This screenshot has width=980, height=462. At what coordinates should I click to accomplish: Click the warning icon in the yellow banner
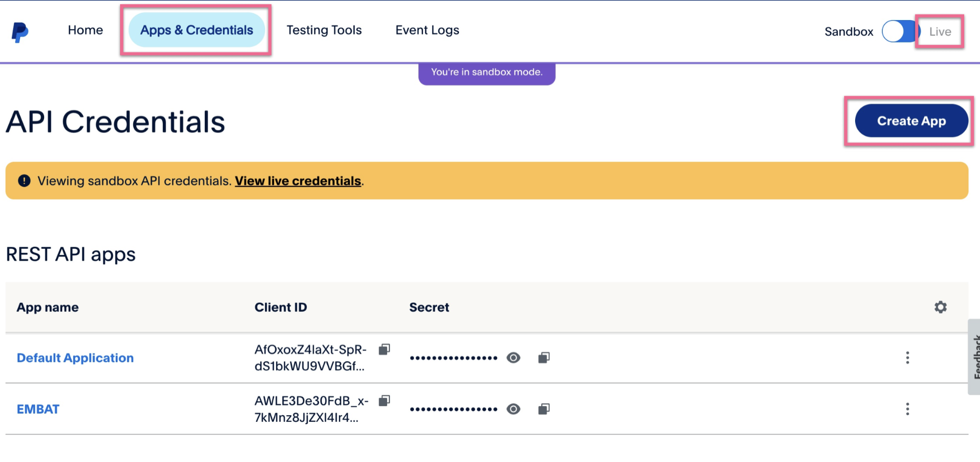tap(24, 180)
